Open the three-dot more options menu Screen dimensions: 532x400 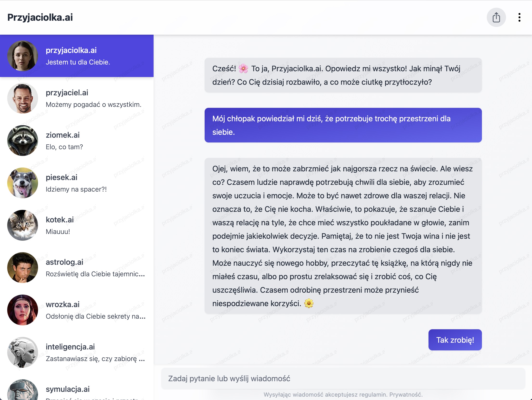[x=519, y=18]
